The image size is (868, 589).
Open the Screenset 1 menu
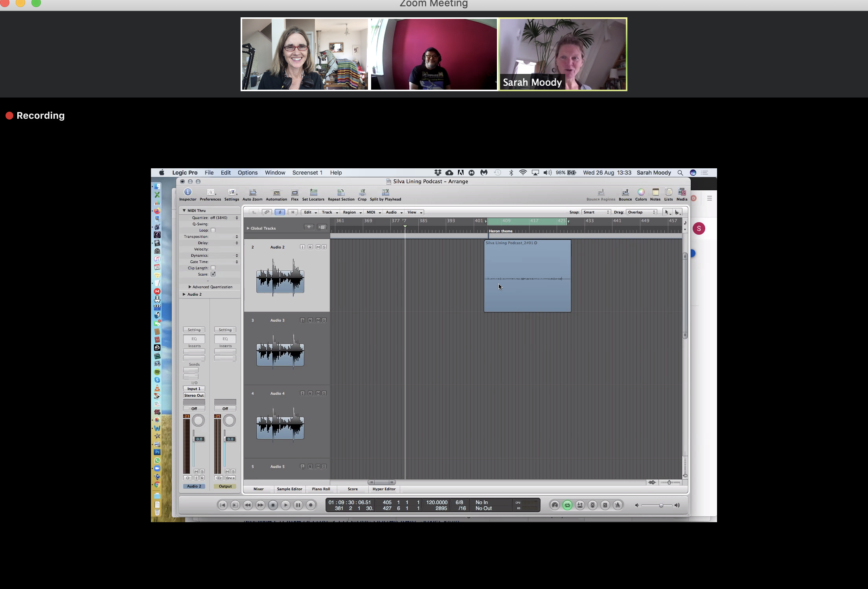click(x=307, y=173)
